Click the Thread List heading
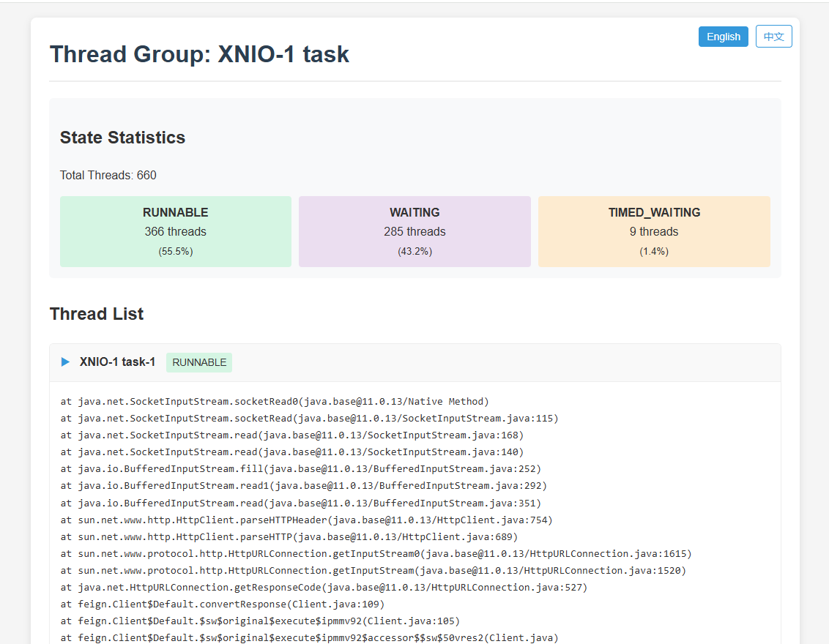This screenshot has height=644, width=829. click(x=96, y=314)
